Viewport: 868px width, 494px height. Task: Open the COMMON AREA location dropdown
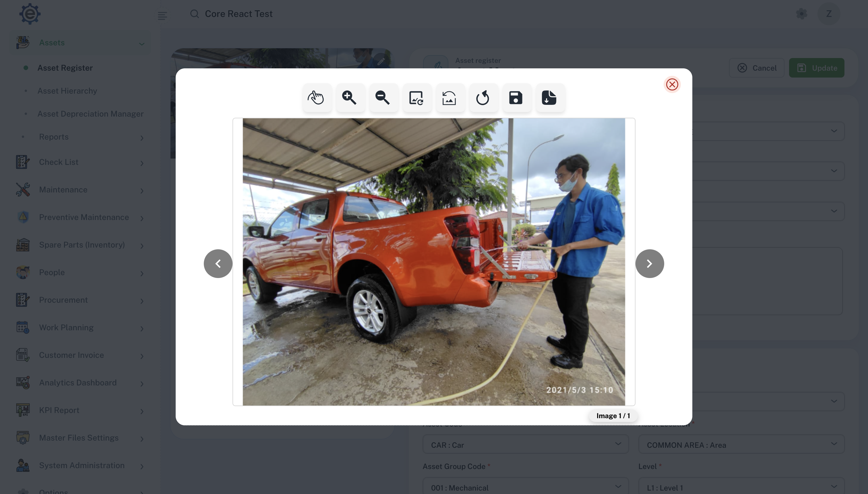741,445
